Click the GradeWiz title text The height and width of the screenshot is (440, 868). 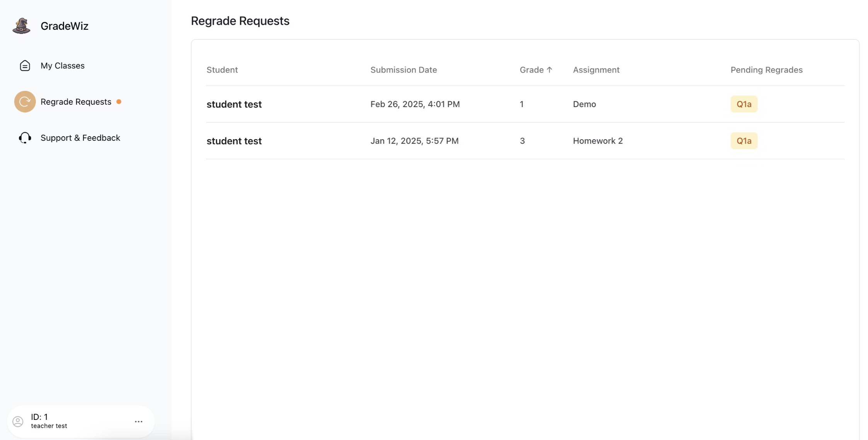(x=65, y=26)
